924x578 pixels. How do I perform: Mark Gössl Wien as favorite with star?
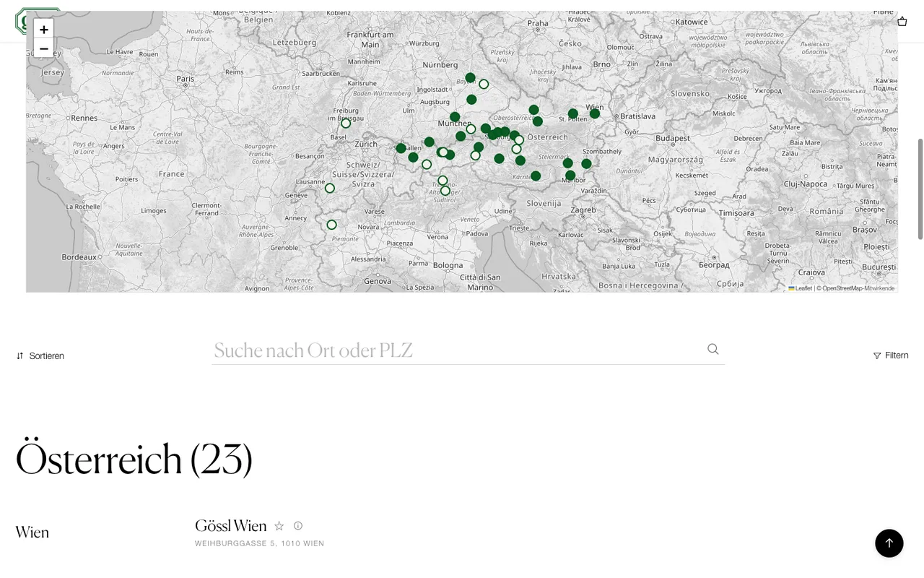tap(279, 526)
